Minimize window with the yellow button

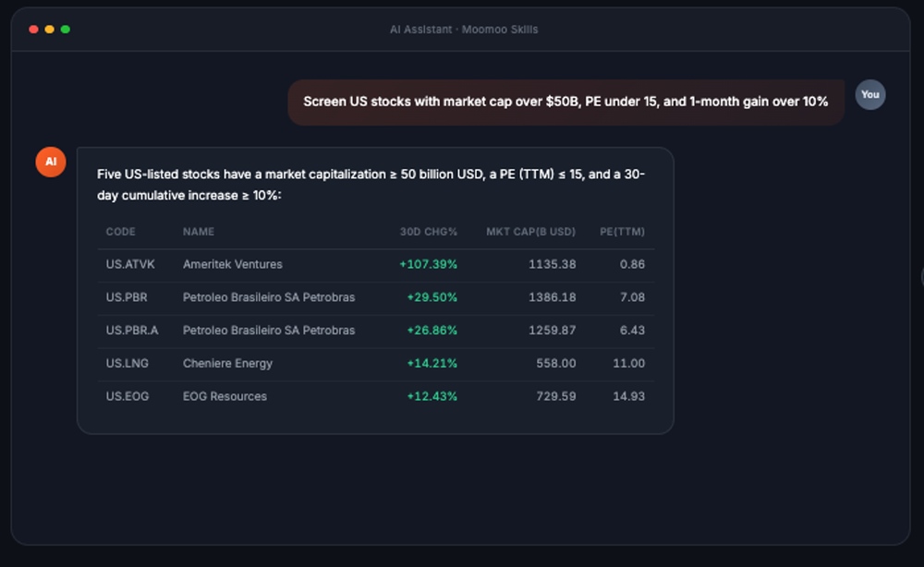point(50,30)
